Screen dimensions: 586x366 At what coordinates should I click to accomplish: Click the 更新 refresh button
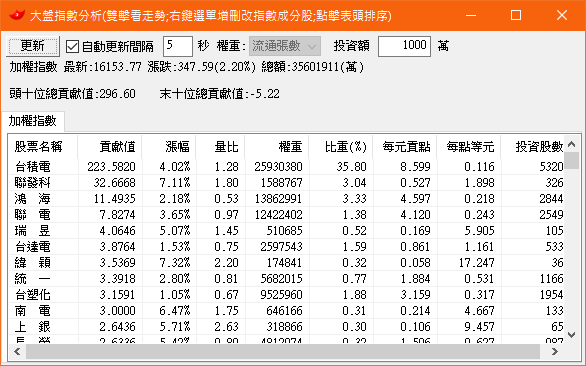tap(33, 46)
